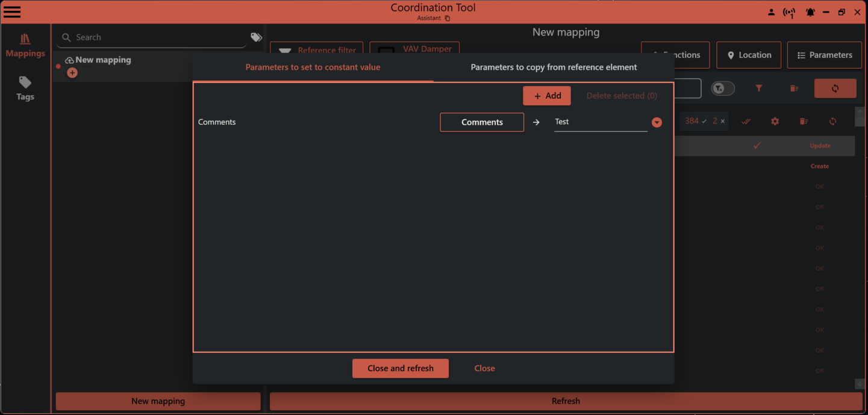Viewport: 868px width, 415px height.
Task: Click the plus icon under New mapping
Action: (72, 72)
